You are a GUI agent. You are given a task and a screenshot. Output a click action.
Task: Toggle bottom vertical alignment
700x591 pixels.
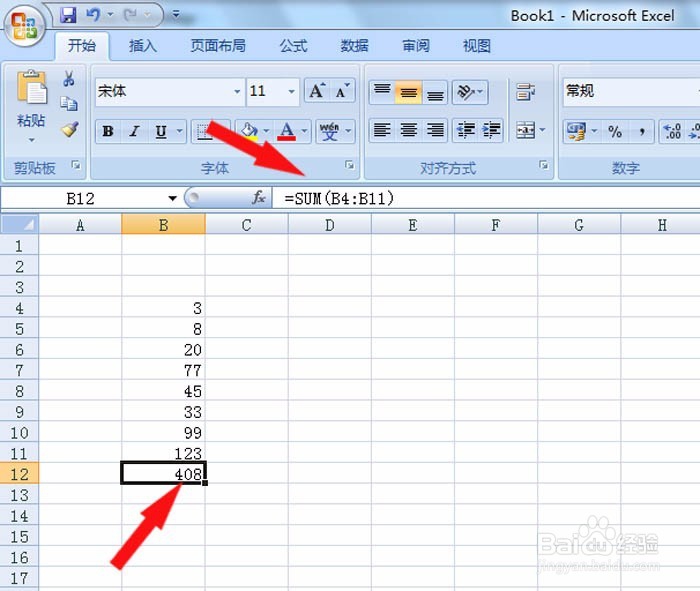click(435, 92)
